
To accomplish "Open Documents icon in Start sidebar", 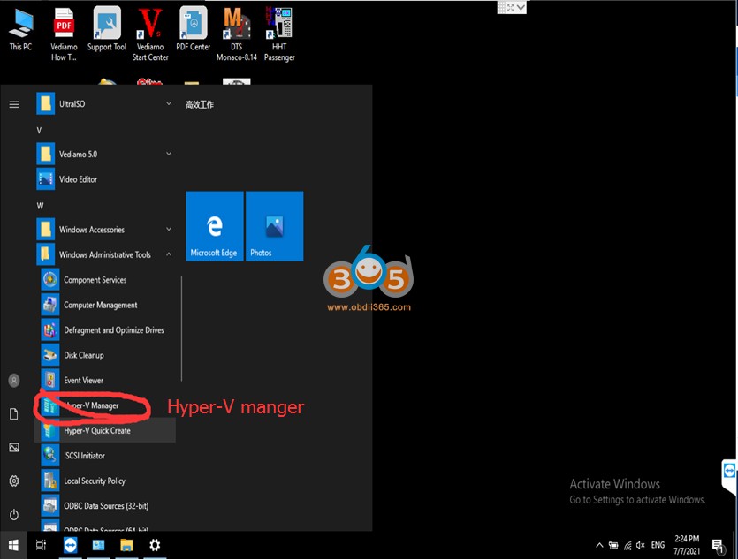I will (14, 413).
